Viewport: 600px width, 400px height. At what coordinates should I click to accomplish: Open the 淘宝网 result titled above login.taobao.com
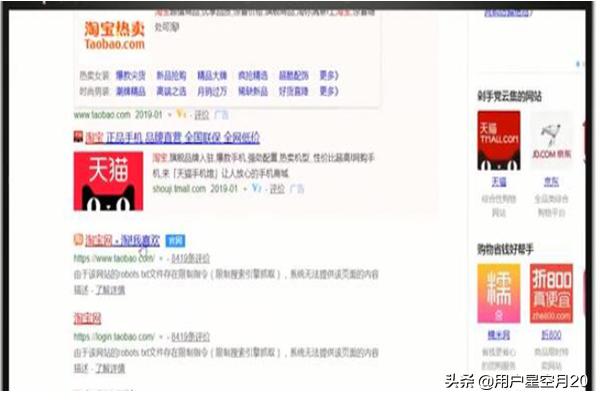[88, 318]
